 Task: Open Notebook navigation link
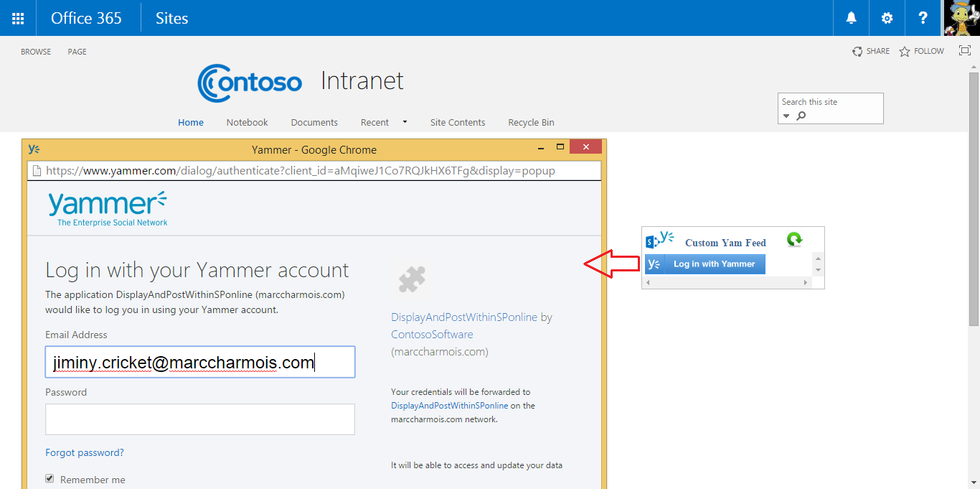(248, 122)
